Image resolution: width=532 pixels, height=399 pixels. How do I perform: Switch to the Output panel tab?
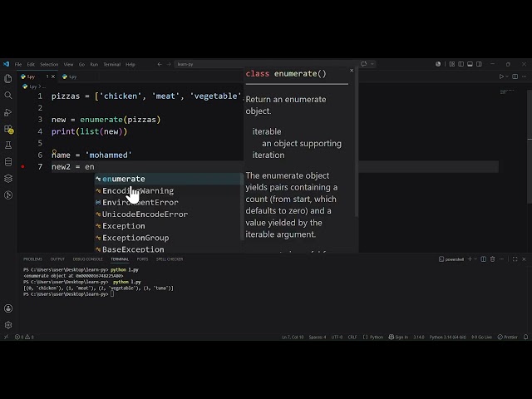pyautogui.click(x=57, y=259)
